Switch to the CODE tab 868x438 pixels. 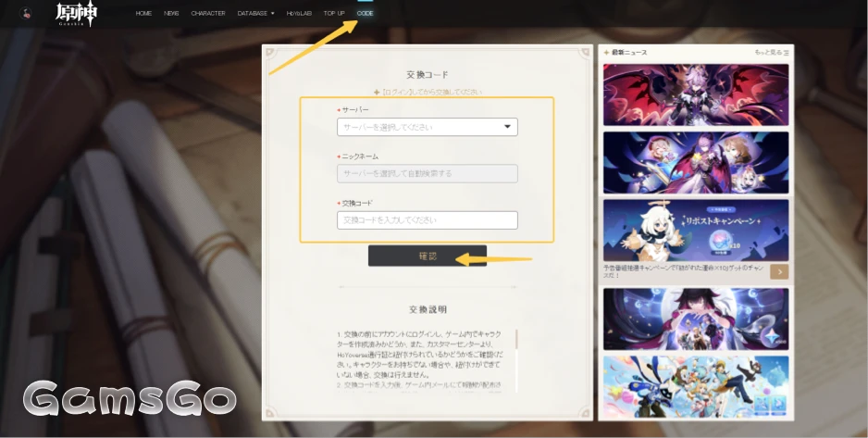(x=365, y=14)
